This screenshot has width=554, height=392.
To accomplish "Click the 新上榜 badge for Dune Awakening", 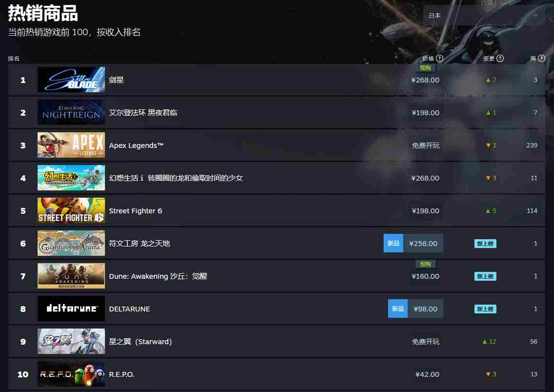I will click(x=485, y=276).
